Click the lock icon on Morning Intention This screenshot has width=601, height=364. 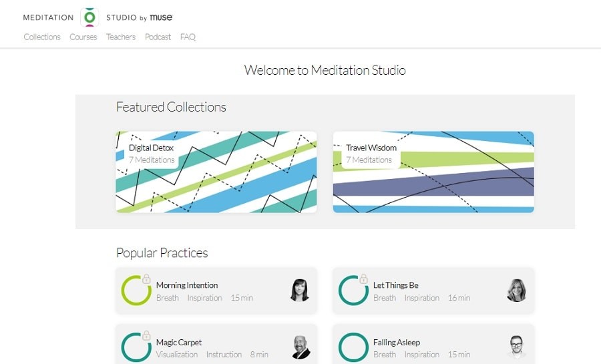(x=146, y=279)
